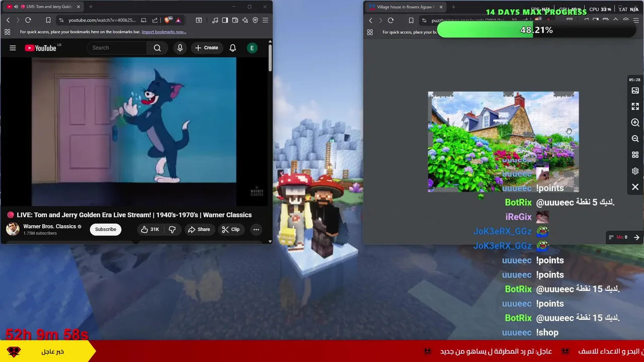Open the browser main menu in YouTube window
This screenshot has width=644, height=362.
point(265,20)
